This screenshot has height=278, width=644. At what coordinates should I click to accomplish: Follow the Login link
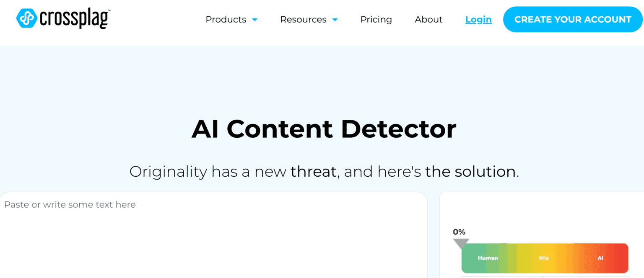pyautogui.click(x=478, y=19)
